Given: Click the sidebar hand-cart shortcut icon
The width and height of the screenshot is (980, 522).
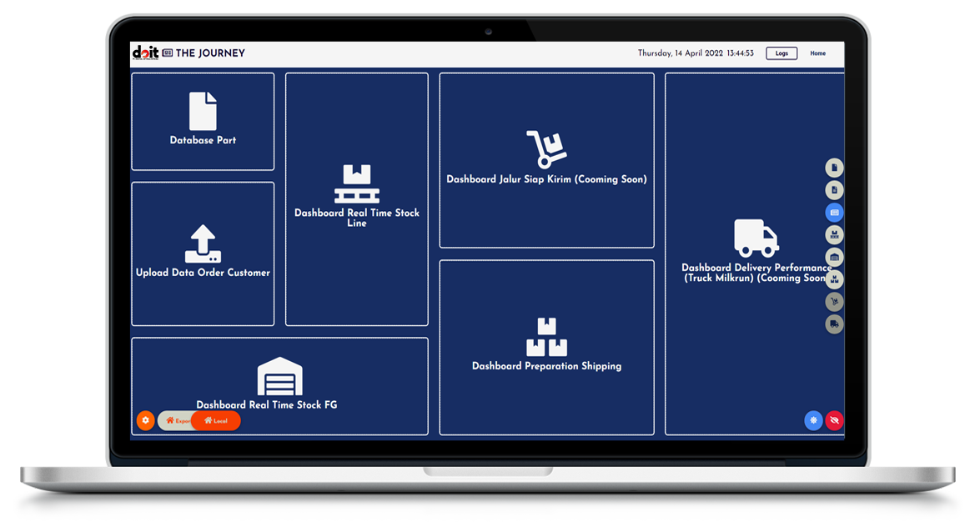Looking at the screenshot, I should (833, 302).
